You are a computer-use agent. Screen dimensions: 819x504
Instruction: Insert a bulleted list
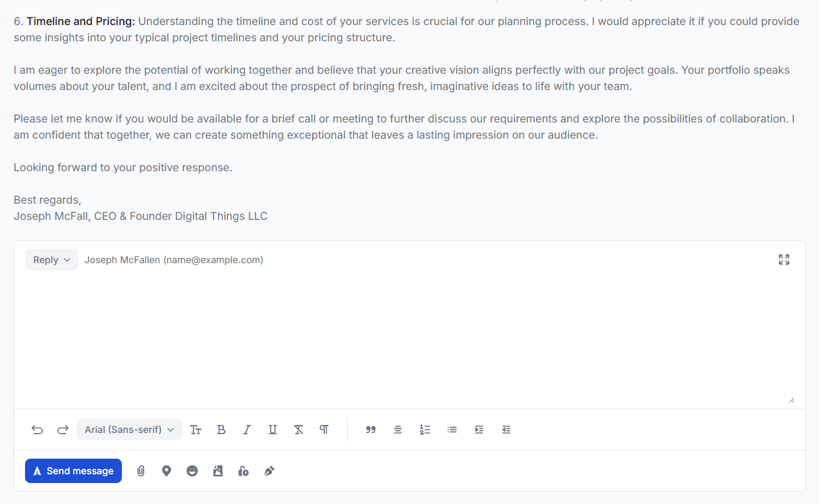coord(452,430)
